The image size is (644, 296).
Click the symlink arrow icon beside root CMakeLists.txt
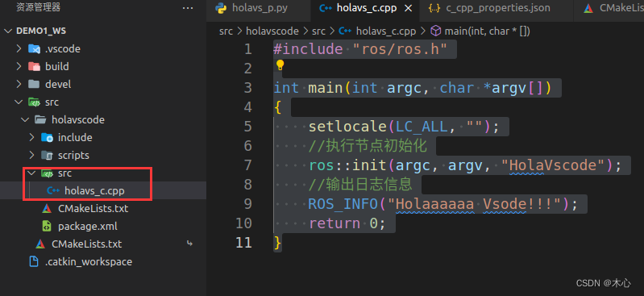pos(189,244)
